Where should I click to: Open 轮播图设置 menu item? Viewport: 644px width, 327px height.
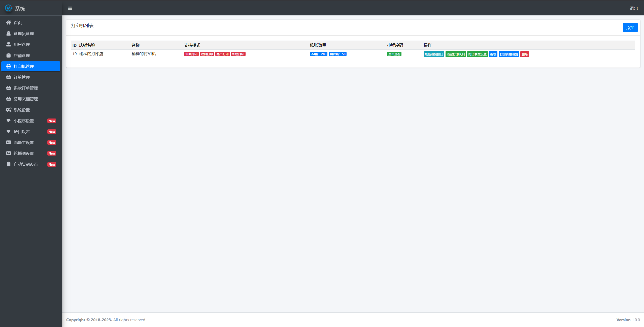[31, 153]
